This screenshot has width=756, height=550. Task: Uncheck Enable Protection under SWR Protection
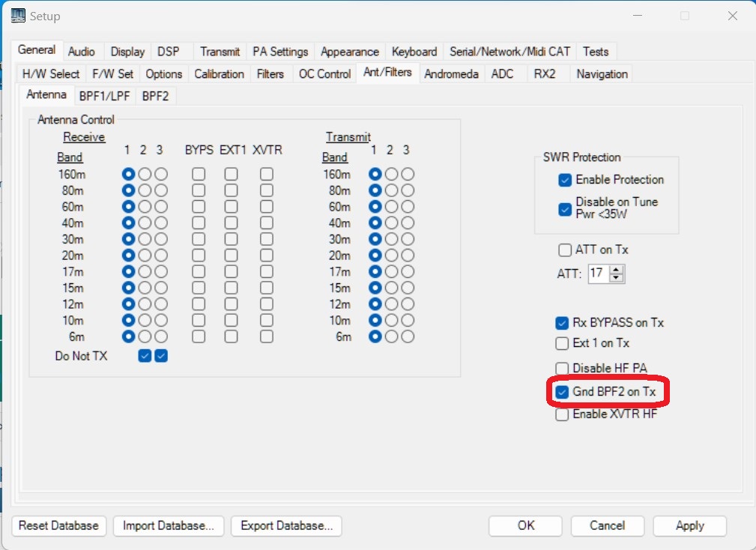(x=566, y=180)
